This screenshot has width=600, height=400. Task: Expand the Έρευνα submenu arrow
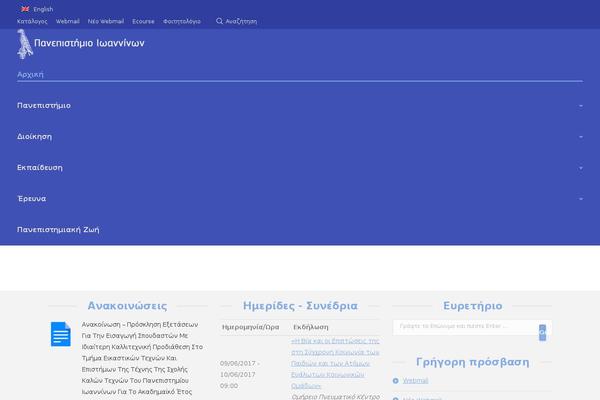[581, 199]
